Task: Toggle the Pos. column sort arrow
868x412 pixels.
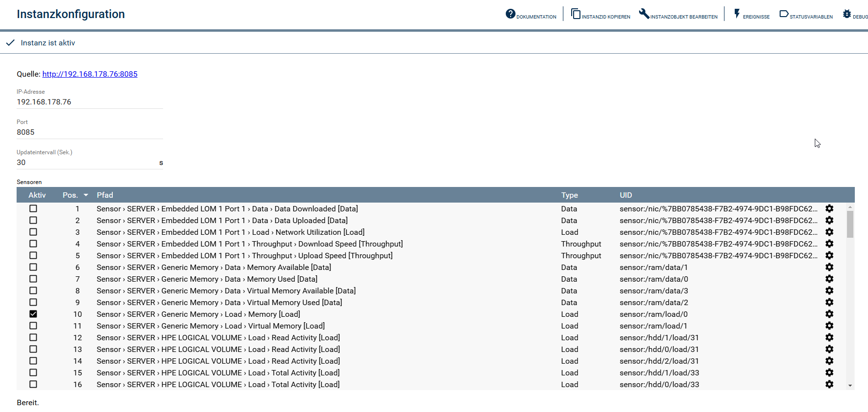Action: coord(86,195)
